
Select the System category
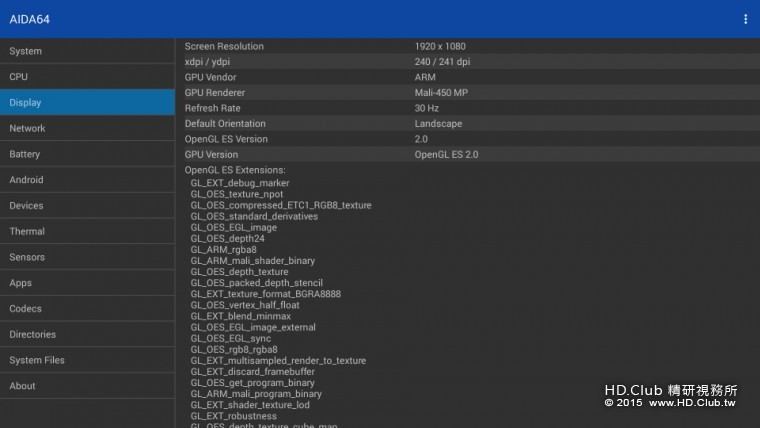coord(87,51)
